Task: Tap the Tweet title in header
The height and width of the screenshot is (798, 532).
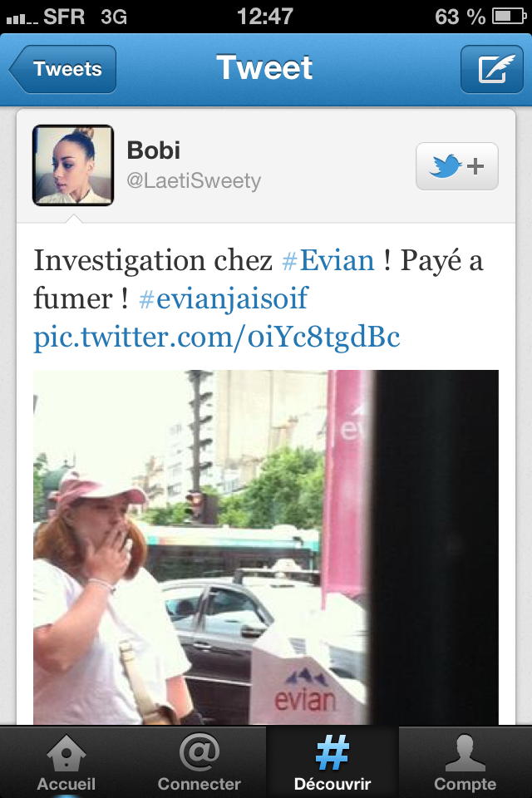Action: pyautogui.click(x=264, y=67)
